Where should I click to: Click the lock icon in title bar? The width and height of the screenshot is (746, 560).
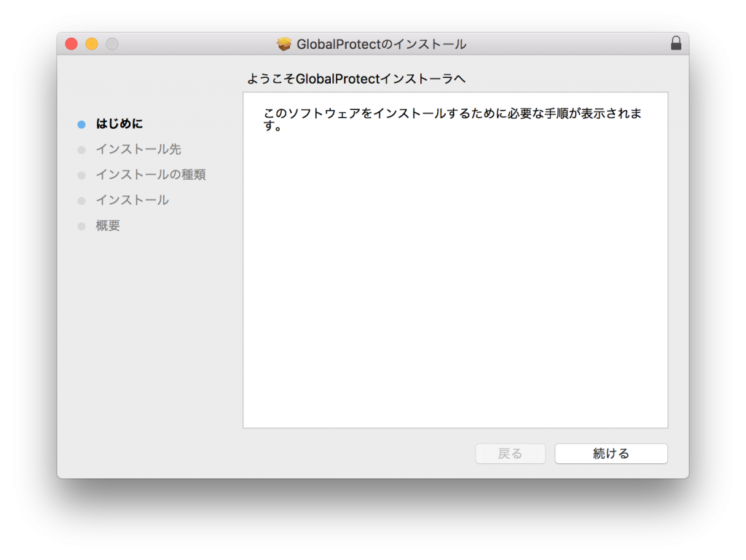click(675, 43)
